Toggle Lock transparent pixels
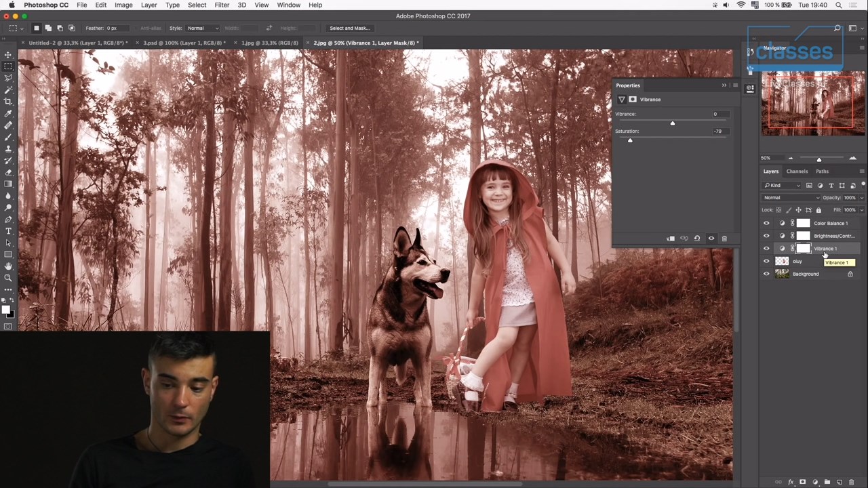This screenshot has height=488, width=868. click(x=778, y=210)
